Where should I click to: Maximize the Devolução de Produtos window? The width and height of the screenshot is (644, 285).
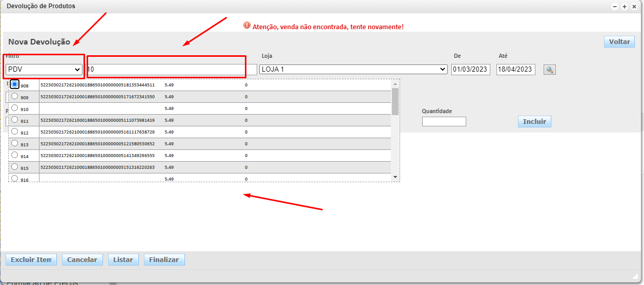click(625, 7)
